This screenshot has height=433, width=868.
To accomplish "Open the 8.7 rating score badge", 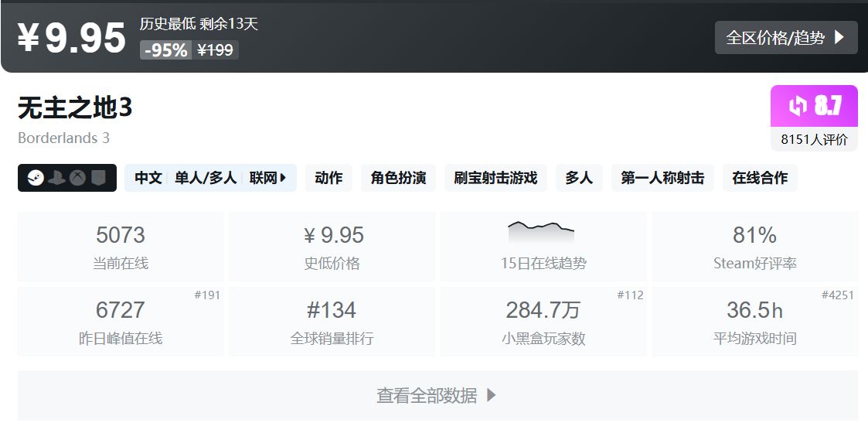I will pos(815,106).
